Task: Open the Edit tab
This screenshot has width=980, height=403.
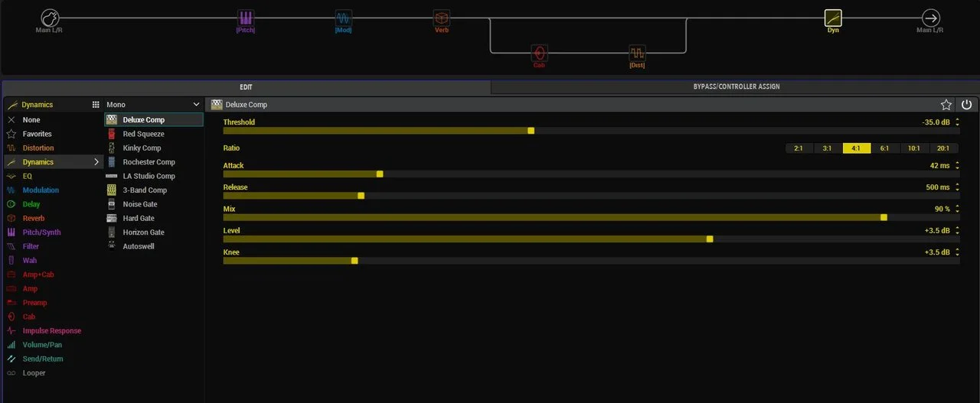Action: pyautogui.click(x=246, y=87)
